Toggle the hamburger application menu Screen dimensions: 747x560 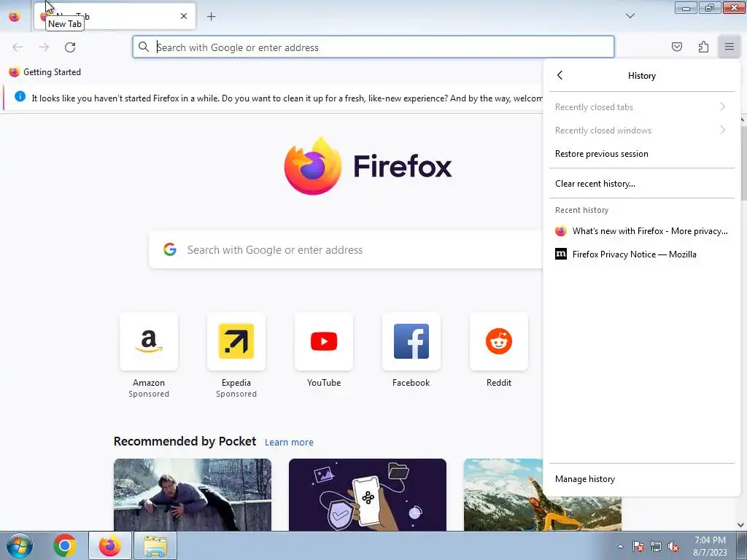click(729, 47)
